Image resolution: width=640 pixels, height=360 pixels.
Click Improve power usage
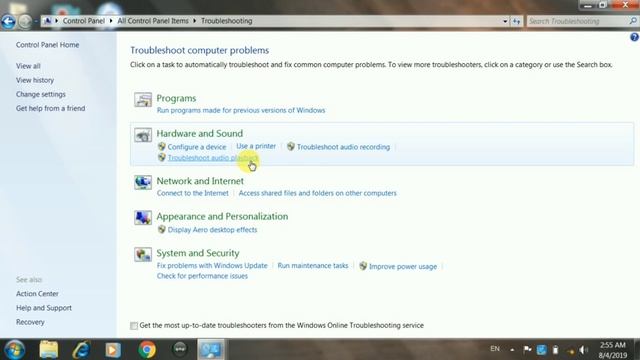click(403, 267)
